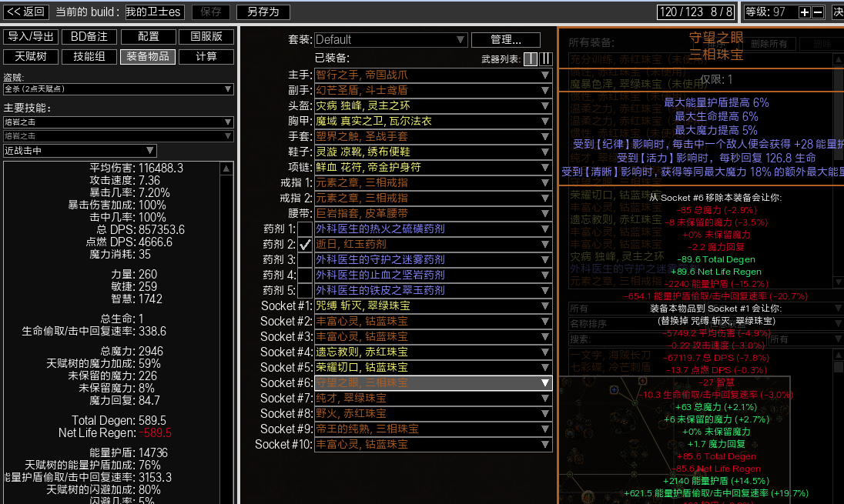Click the 另存为 save as button
The width and height of the screenshot is (844, 504).
pos(263,12)
